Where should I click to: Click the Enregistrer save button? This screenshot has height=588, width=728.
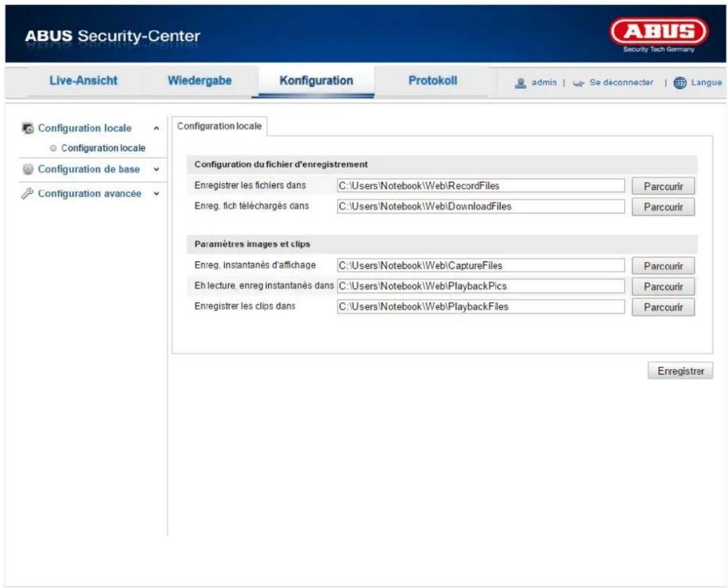click(x=680, y=371)
